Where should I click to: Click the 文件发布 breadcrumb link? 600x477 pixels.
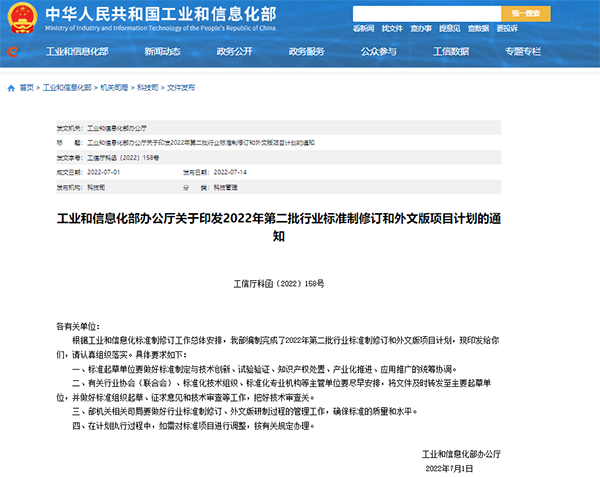181,88
